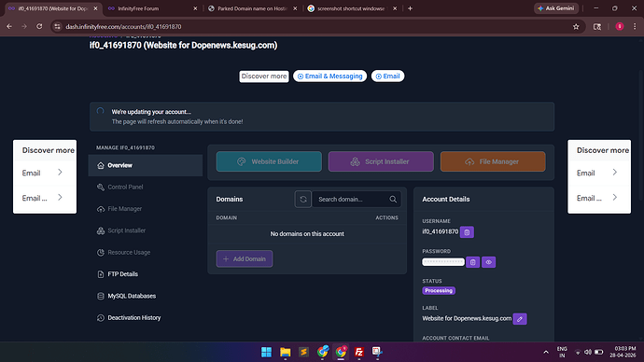This screenshot has height=362, width=644.
Task: Open the Website Builder
Action: click(x=269, y=161)
